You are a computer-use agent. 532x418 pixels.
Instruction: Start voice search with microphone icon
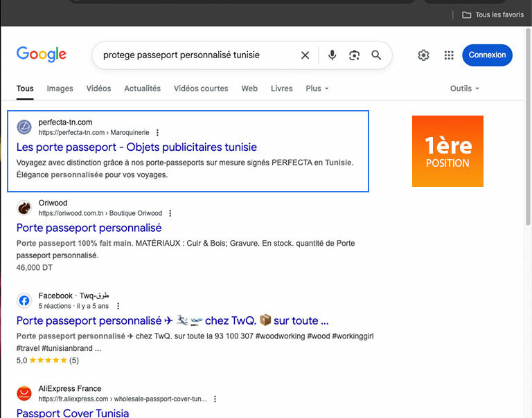tap(332, 55)
